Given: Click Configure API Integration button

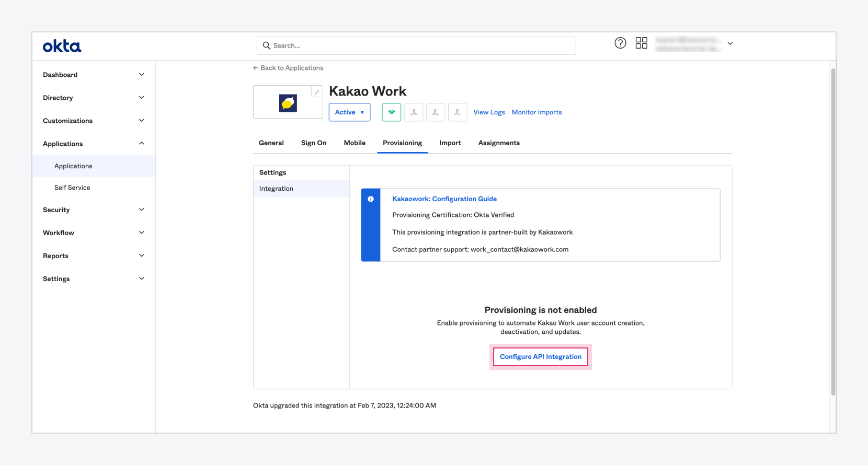Looking at the screenshot, I should 541,357.
